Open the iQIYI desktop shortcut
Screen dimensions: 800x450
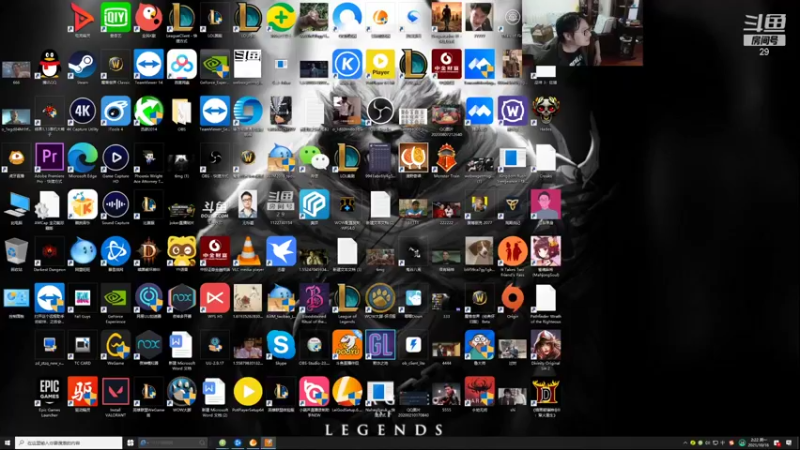click(115, 19)
